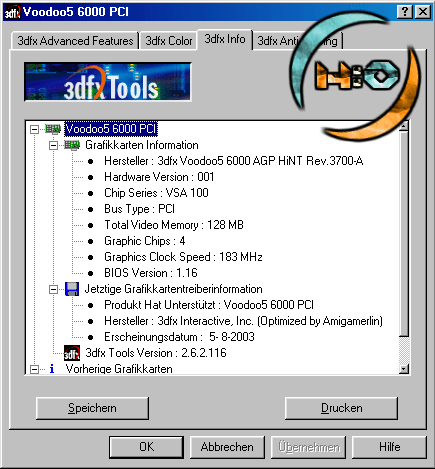Image resolution: width=435 pixels, height=469 pixels.
Task: Select the 'Bus Type : PCI' row
Action: point(139,209)
